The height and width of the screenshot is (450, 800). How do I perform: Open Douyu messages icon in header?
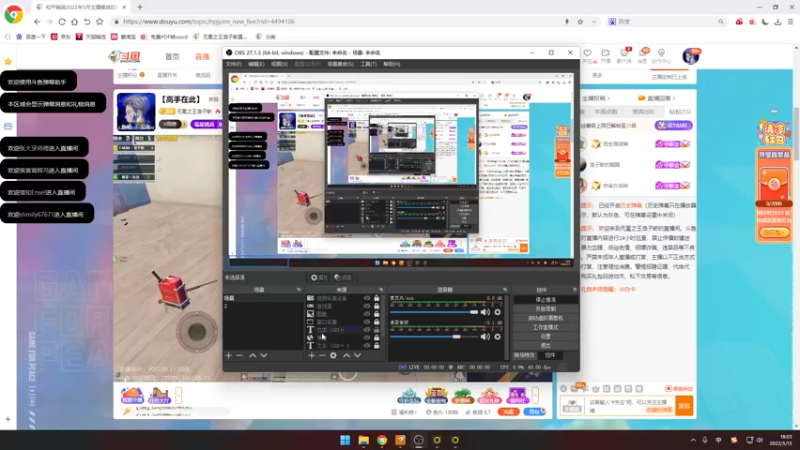[643, 55]
